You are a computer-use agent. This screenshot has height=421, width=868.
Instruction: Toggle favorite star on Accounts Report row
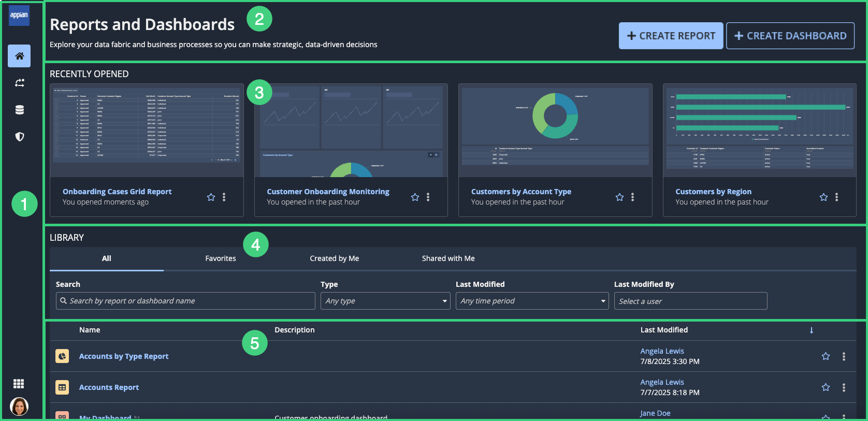(x=826, y=387)
